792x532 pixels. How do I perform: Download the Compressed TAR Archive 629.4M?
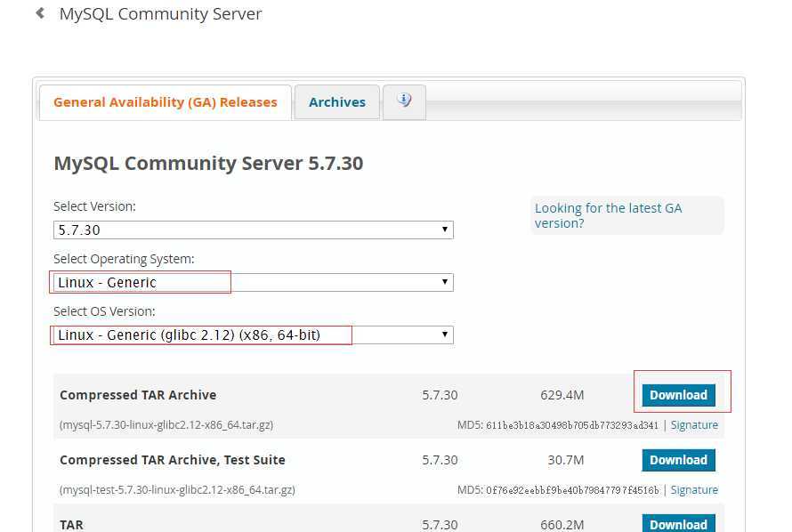point(678,395)
